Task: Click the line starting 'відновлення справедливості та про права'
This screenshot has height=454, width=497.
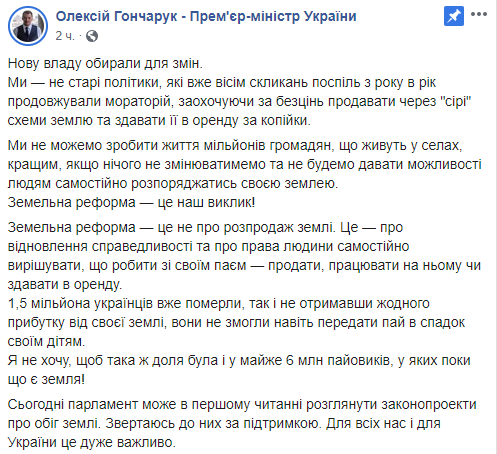Action: click(x=208, y=246)
